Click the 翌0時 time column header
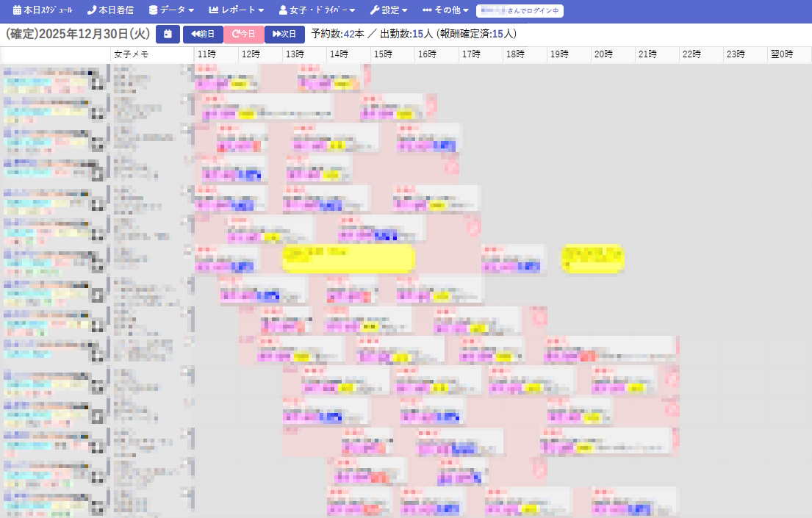812x518 pixels. pos(781,55)
